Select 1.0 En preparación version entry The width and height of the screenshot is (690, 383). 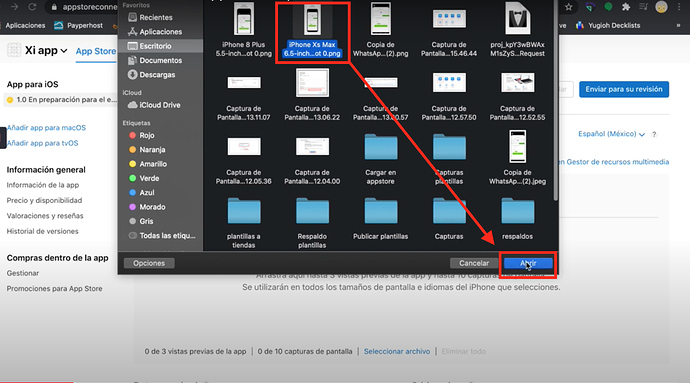point(62,99)
